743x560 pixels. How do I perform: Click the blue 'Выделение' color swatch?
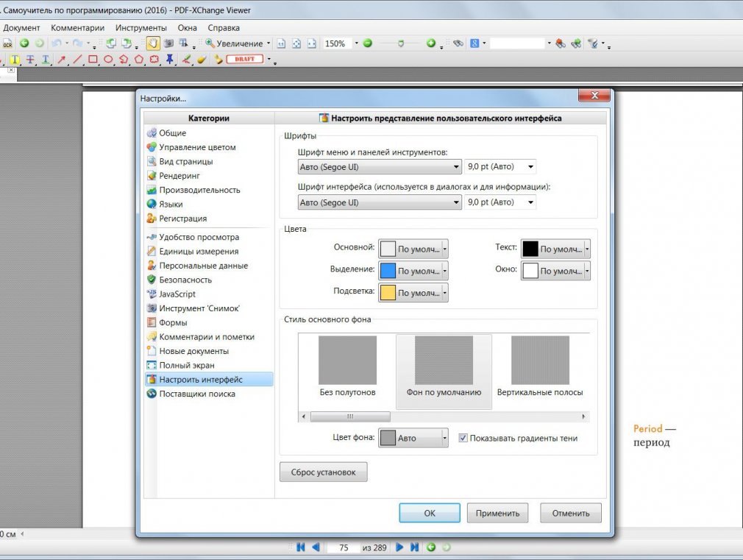click(388, 271)
